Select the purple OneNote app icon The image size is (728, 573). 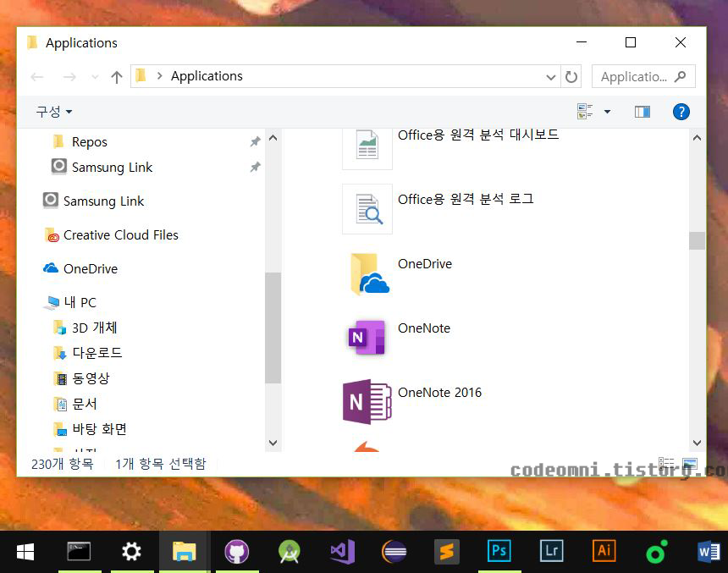click(367, 338)
